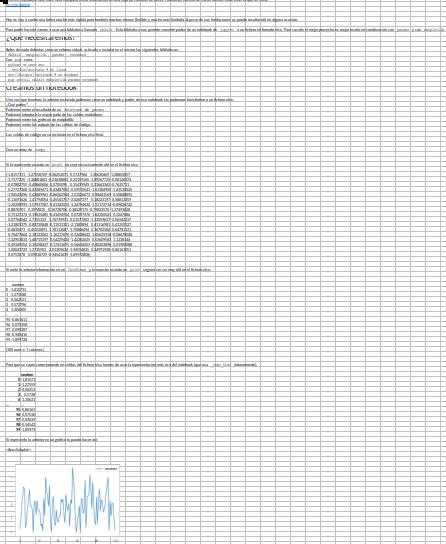This screenshot has height=544, width=446.
Task: Click the 'random' header of the printed DataFrame
Action: click(18, 284)
